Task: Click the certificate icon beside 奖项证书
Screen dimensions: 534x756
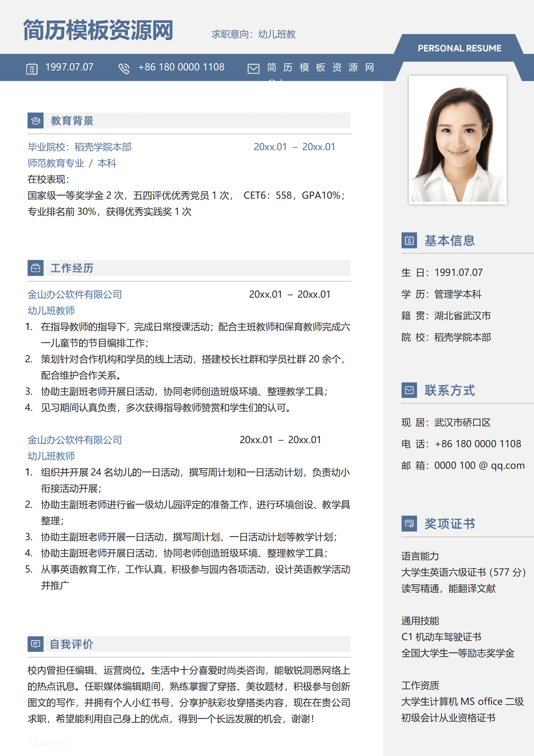Action: 409,523
